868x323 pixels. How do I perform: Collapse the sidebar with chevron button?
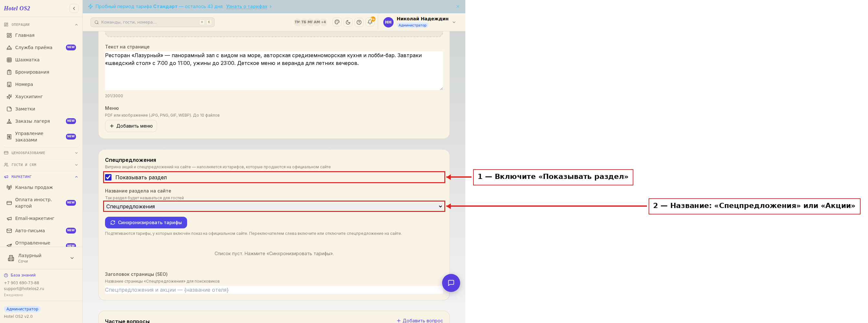click(x=74, y=8)
